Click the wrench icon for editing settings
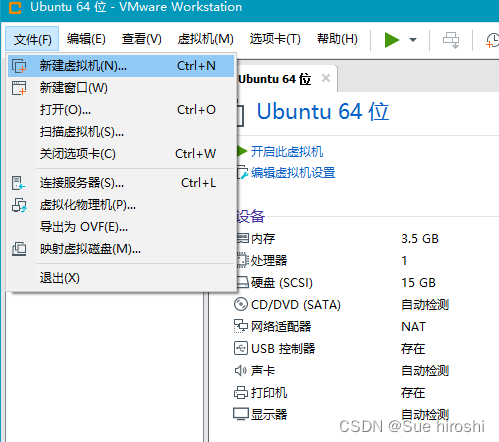499x442 pixels. (x=242, y=173)
